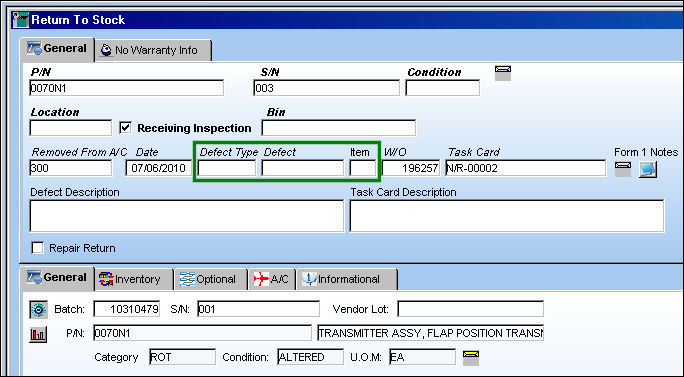The image size is (684, 377).
Task: Click the Form 1 Notes label
Action: click(x=646, y=152)
